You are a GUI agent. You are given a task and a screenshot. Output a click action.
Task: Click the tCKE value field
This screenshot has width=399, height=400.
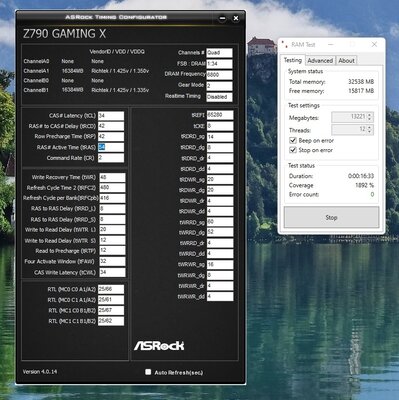point(220,126)
